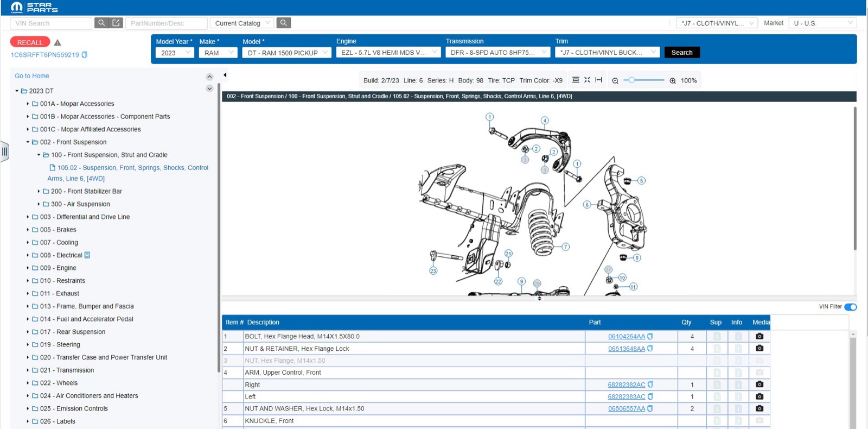The image size is (868, 429).
Task: Open the Model DT RAM 1500 dropdown
Action: pyautogui.click(x=287, y=53)
